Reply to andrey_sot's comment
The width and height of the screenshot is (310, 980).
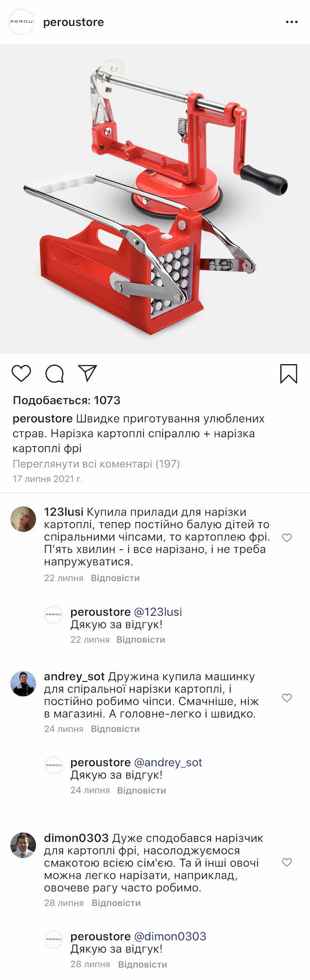pyautogui.click(x=115, y=729)
